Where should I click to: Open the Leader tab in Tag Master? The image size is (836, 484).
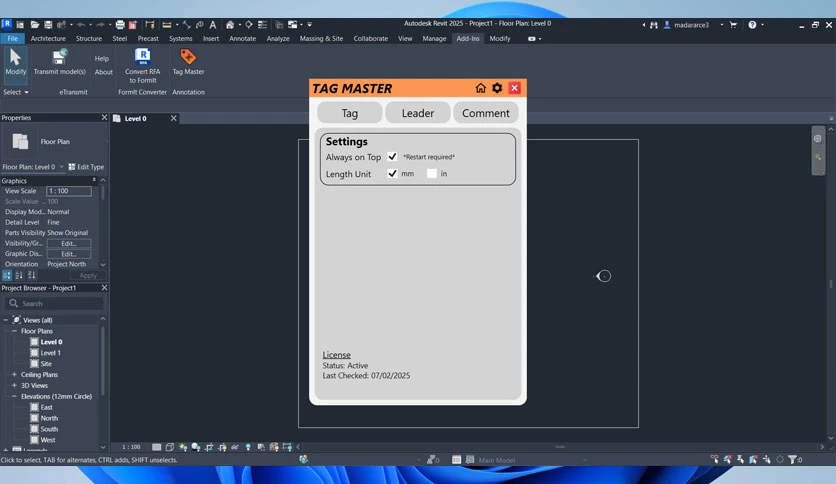tap(417, 113)
